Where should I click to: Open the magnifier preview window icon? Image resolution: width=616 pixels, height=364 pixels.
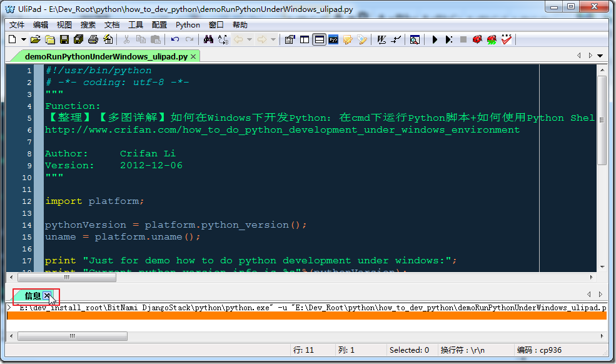click(415, 39)
